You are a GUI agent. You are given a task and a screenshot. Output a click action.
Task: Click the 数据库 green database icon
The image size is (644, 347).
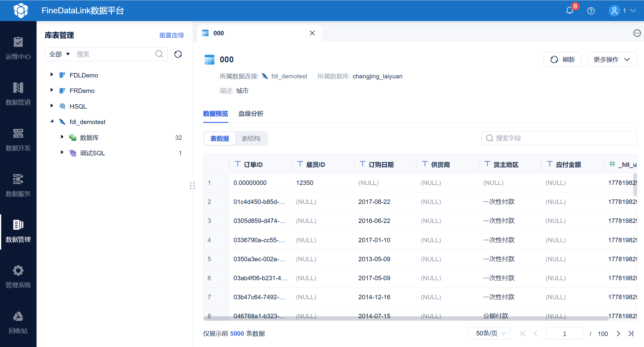pos(73,137)
